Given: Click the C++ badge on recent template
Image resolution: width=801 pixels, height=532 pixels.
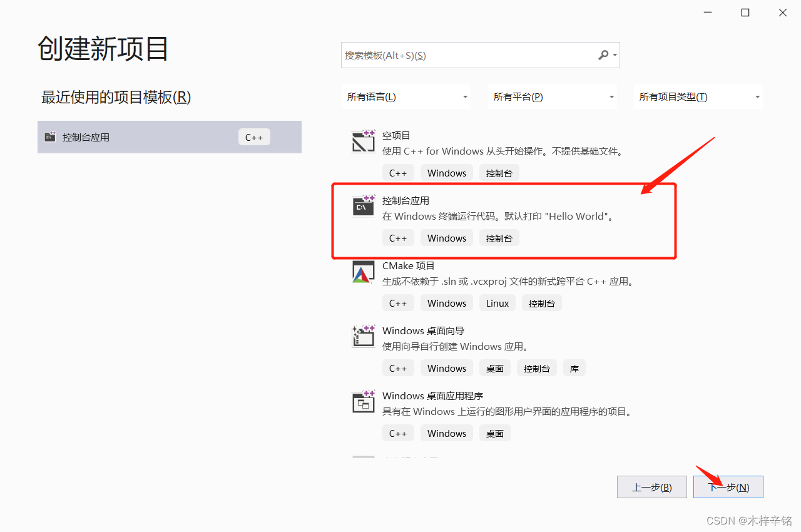Looking at the screenshot, I should click(254, 137).
